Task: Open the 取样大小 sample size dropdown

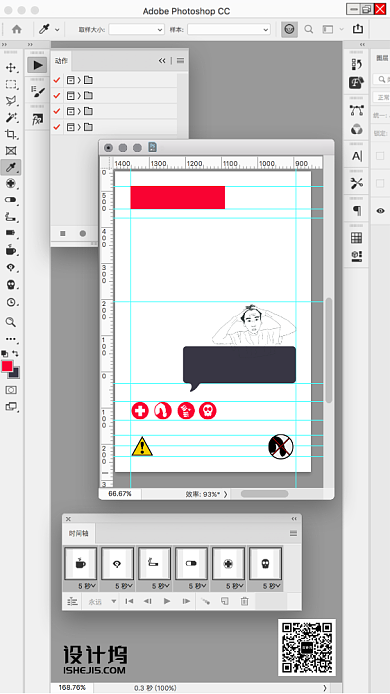Action: [x=136, y=30]
